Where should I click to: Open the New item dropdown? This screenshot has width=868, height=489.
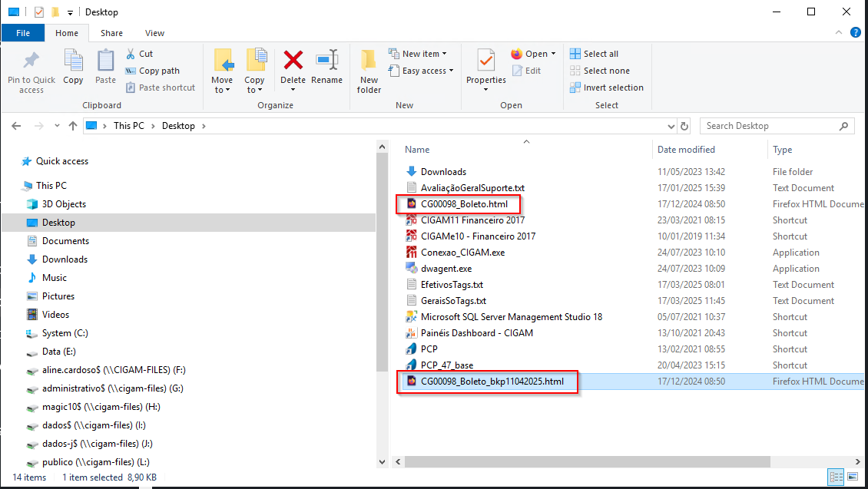(x=418, y=54)
